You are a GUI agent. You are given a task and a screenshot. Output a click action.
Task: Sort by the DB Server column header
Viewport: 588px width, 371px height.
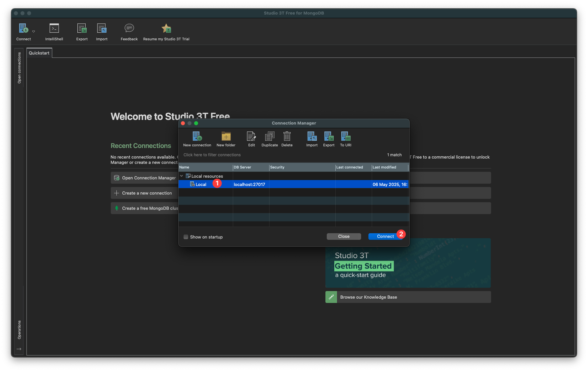(x=251, y=167)
